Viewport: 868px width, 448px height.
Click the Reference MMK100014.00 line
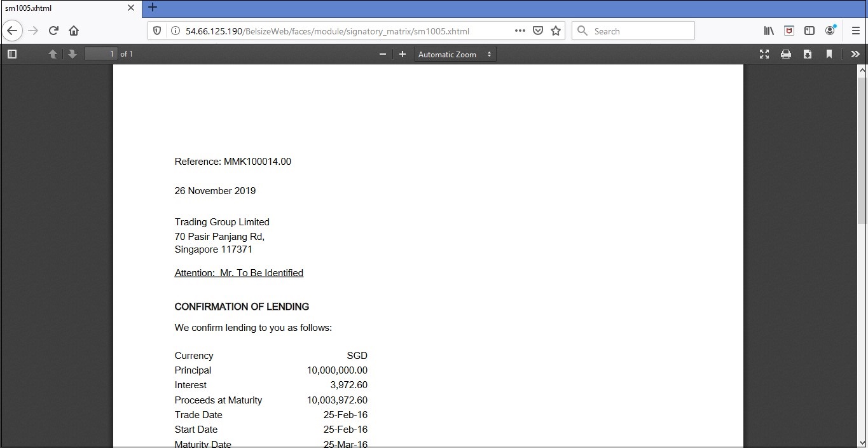click(233, 162)
